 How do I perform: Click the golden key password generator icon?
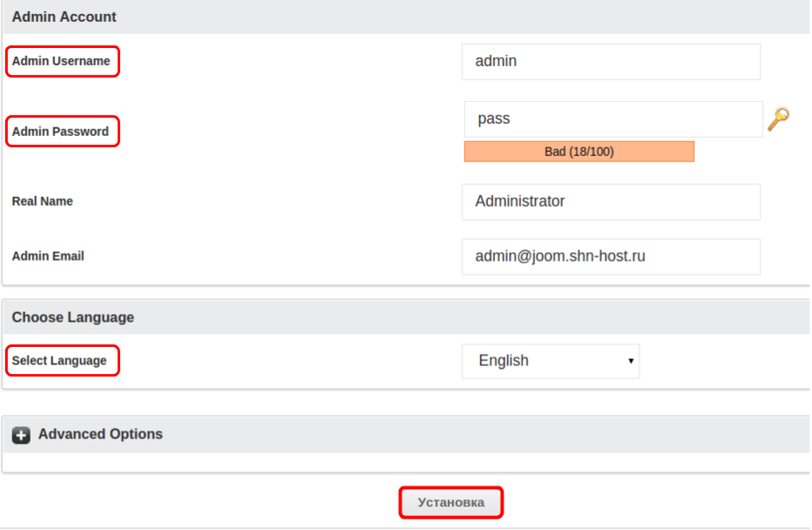pyautogui.click(x=778, y=119)
